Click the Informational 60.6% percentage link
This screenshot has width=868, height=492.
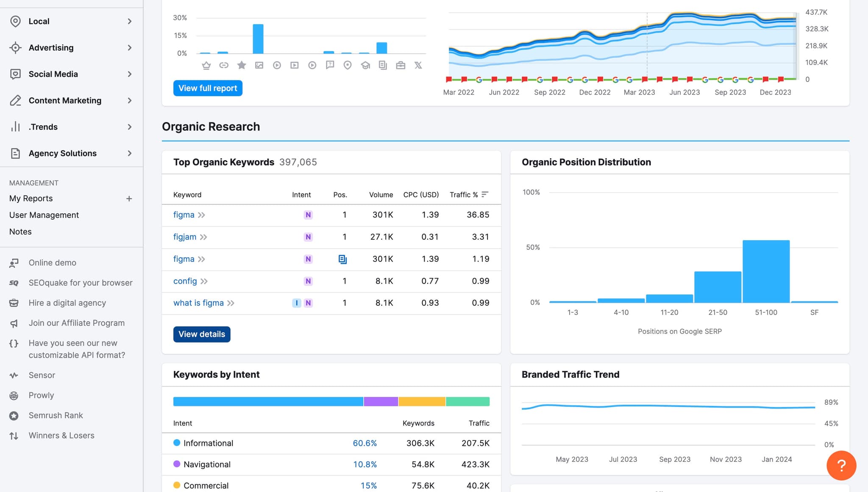click(x=364, y=443)
